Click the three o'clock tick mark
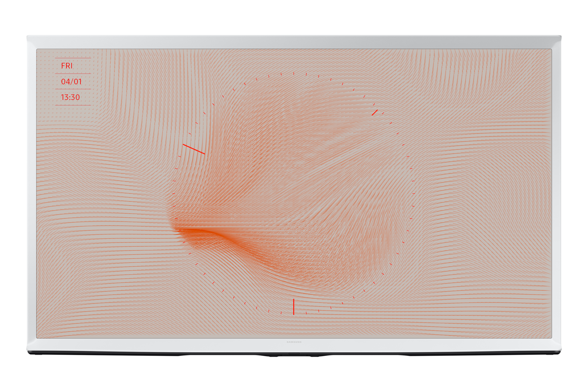588x392 pixels. [x=414, y=194]
